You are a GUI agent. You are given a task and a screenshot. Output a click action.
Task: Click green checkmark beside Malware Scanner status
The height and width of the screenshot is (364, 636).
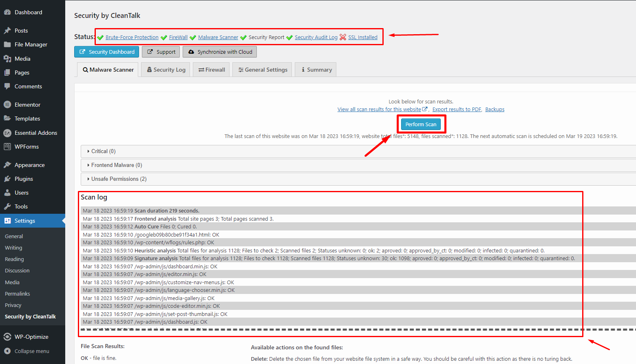(193, 37)
